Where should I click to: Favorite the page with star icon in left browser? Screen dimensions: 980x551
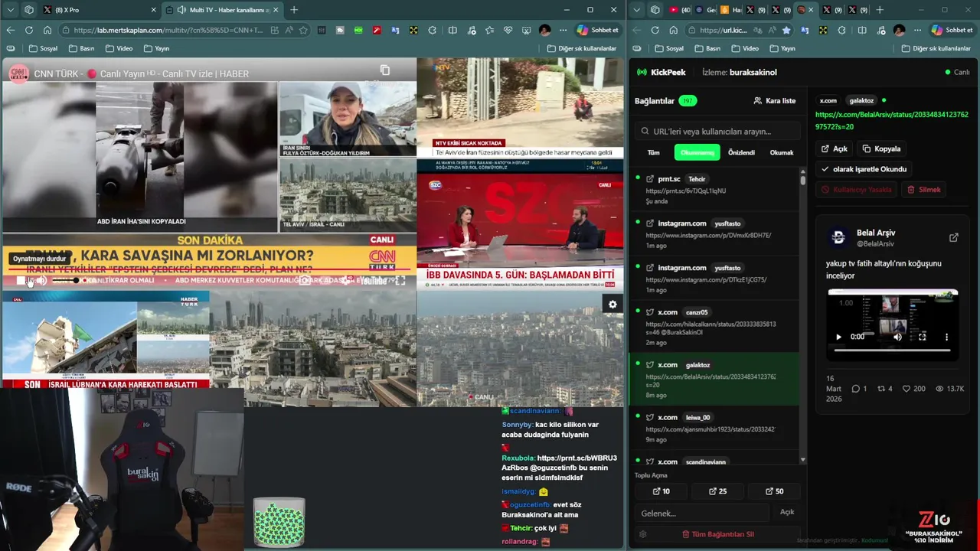303,30
